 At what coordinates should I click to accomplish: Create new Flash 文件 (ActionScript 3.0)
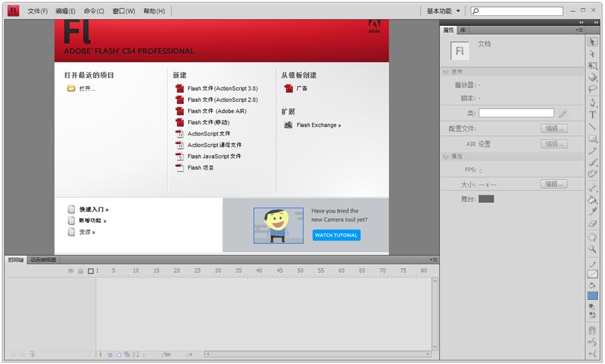(222, 89)
